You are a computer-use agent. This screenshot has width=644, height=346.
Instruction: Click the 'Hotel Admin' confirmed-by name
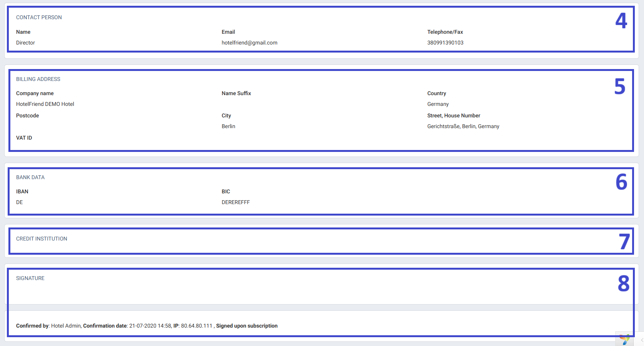click(66, 326)
